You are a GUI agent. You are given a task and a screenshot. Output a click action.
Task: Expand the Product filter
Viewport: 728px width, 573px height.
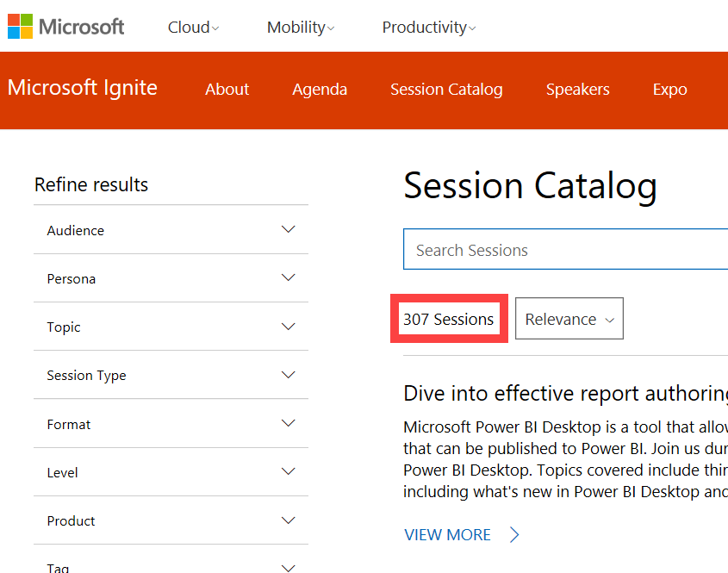click(x=289, y=520)
